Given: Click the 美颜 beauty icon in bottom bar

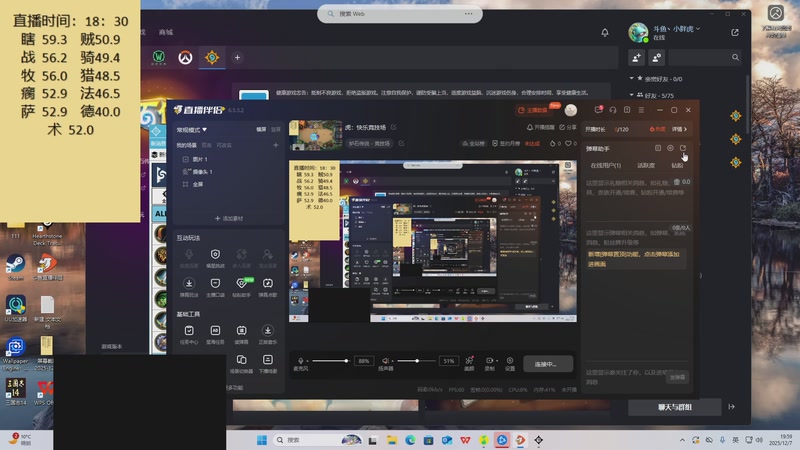Looking at the screenshot, I should (x=469, y=361).
